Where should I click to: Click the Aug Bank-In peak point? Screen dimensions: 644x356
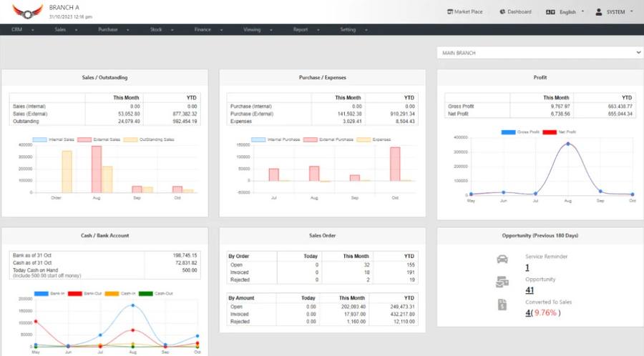coord(132,305)
